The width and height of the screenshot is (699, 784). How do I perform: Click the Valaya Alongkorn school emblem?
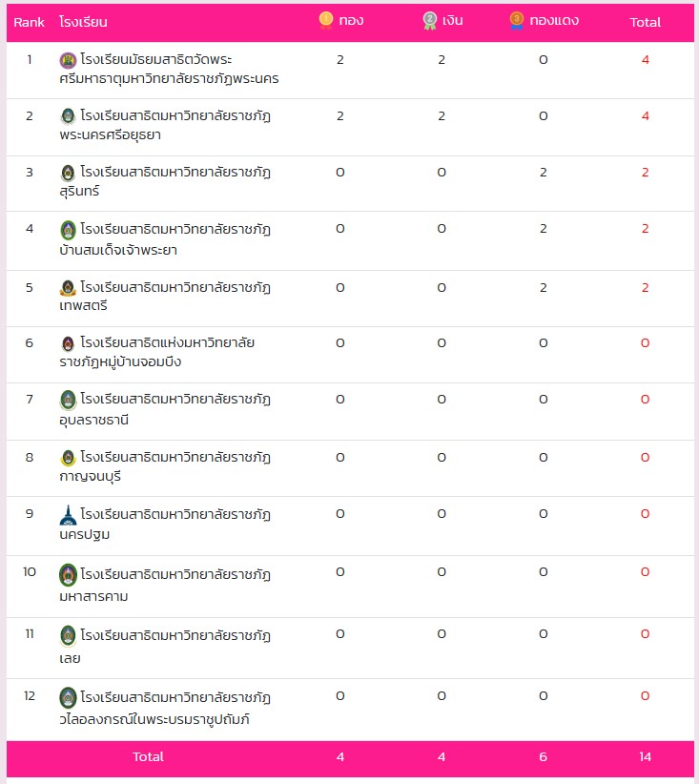[68, 698]
